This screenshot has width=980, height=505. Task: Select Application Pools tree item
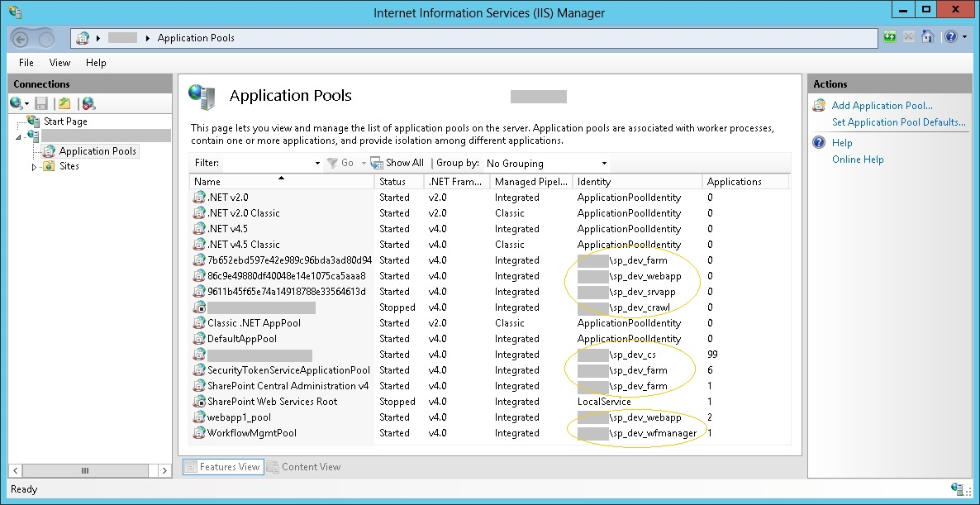97,151
